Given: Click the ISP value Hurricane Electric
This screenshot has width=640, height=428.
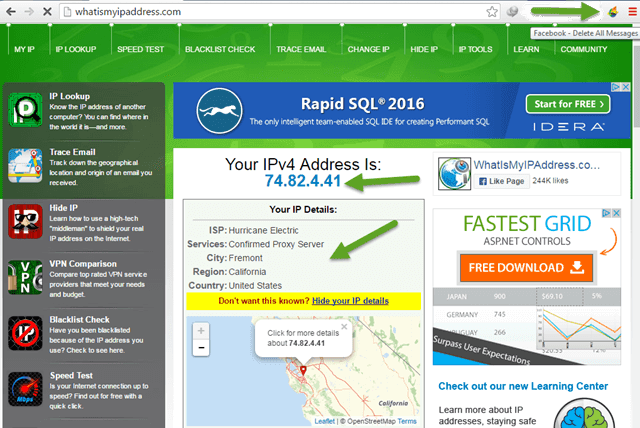Looking at the screenshot, I should click(x=263, y=231).
